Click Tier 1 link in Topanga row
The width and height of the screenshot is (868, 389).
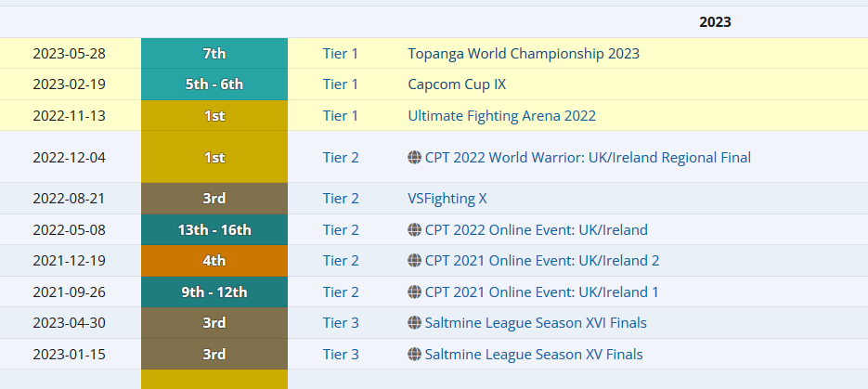(341, 54)
